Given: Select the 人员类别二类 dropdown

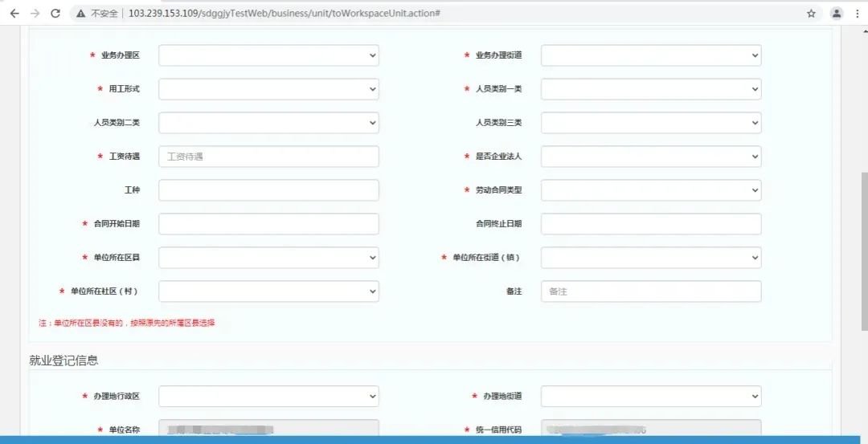Looking at the screenshot, I should coord(268,123).
